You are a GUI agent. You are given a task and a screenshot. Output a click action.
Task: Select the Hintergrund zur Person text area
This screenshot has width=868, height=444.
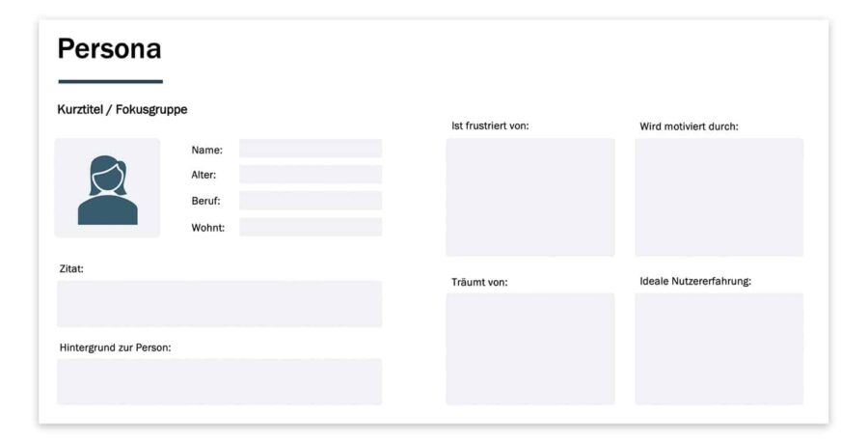point(219,381)
